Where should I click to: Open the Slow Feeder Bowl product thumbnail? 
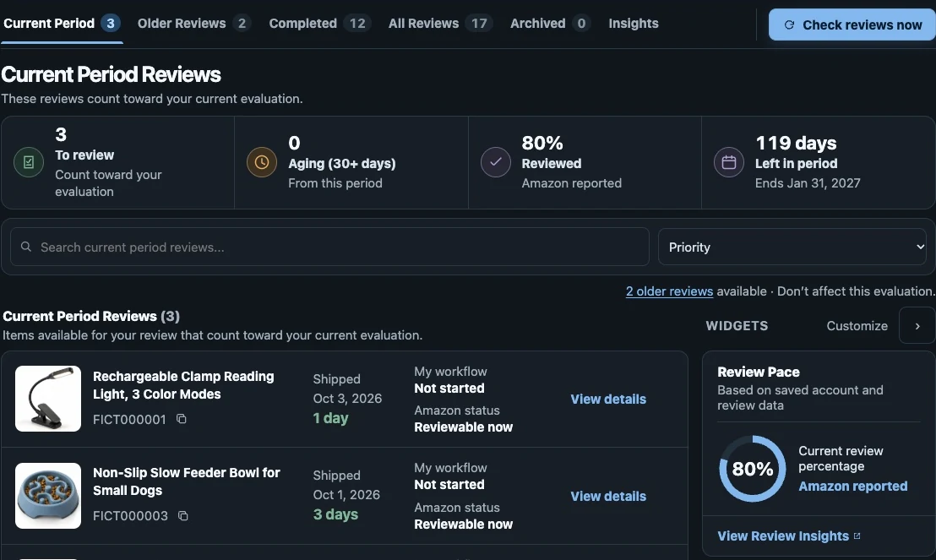click(x=48, y=496)
